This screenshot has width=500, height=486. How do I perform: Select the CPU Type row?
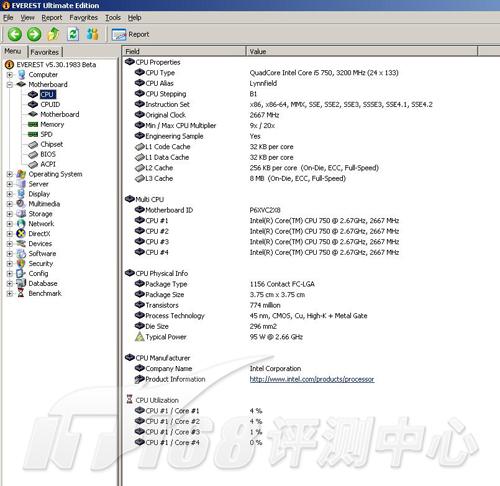coord(267,73)
